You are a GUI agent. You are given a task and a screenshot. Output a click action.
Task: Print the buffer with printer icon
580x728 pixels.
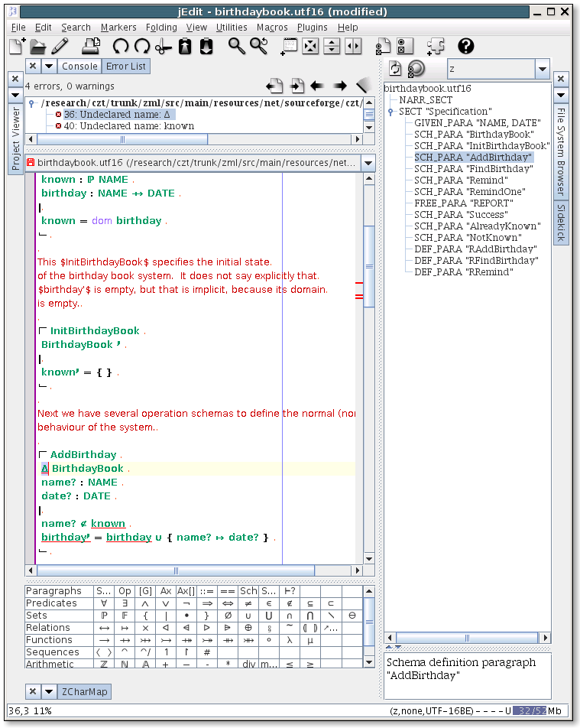pos(91,46)
